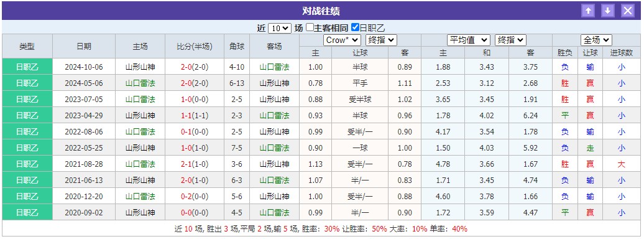This screenshot has width=644, height=239.
Task: Click 负 result in 2024-10-06 row
Action: 564,67
